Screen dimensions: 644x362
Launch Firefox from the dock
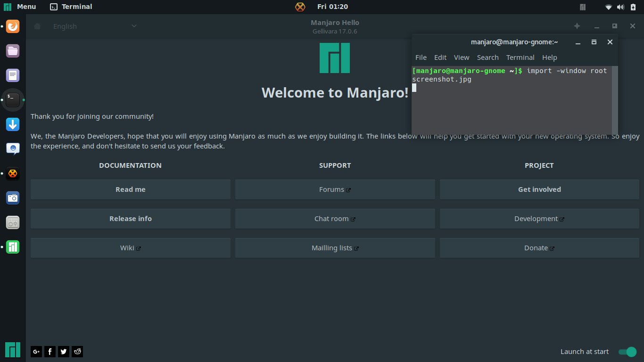[x=13, y=26]
